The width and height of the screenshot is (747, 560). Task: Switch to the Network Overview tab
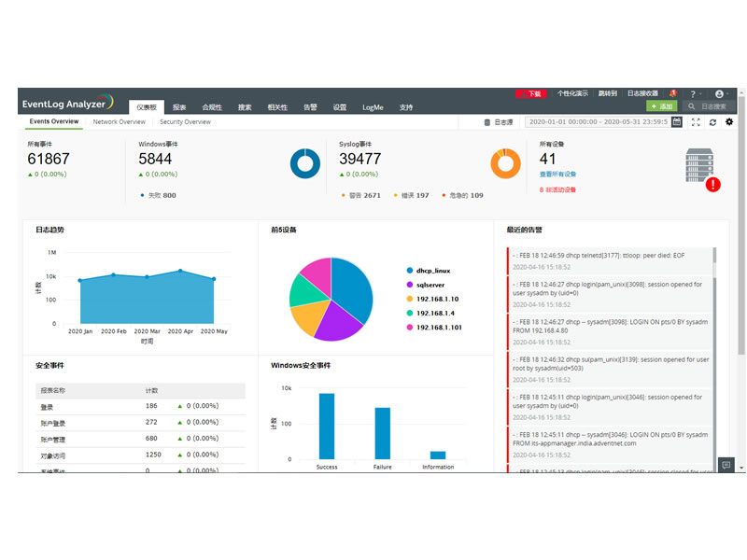(119, 122)
